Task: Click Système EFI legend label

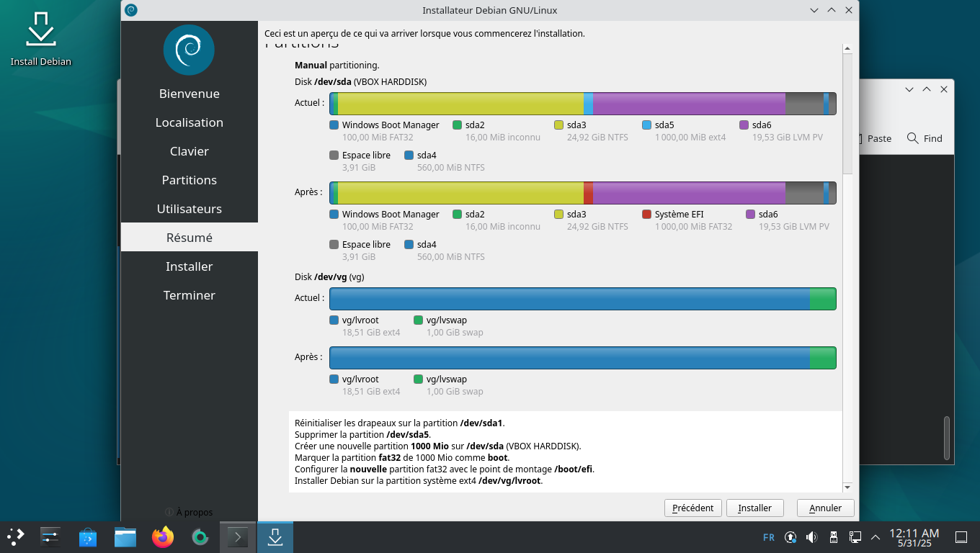Action: (x=679, y=215)
